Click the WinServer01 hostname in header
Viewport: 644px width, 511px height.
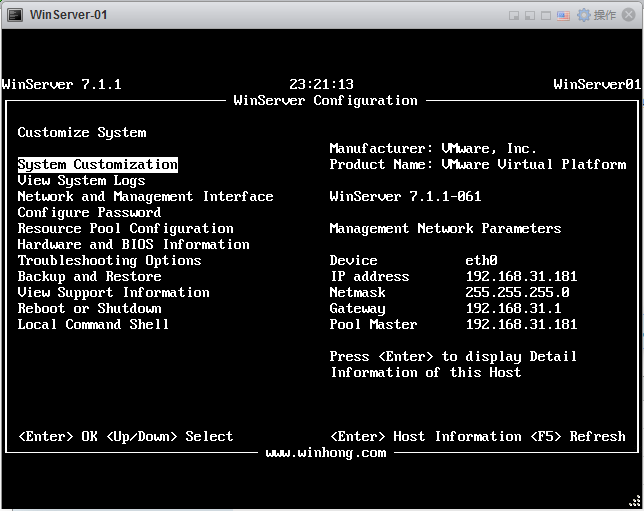[x=597, y=84]
